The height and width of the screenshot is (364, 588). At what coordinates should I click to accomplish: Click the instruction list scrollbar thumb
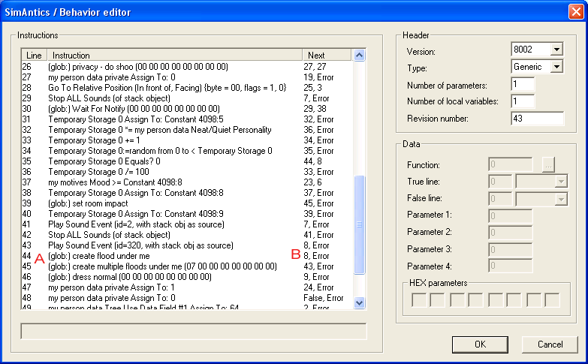click(x=359, y=225)
